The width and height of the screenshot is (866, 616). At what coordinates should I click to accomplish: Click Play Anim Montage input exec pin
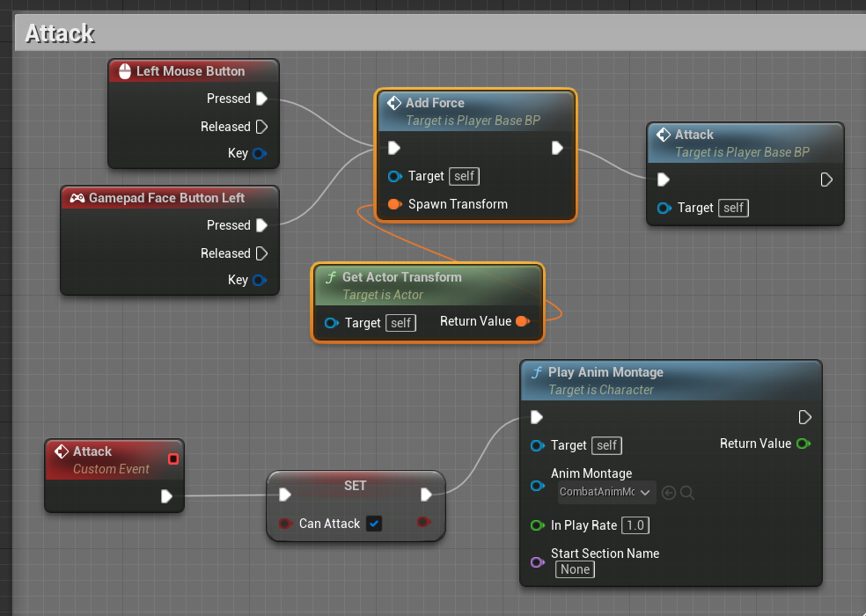pos(536,417)
